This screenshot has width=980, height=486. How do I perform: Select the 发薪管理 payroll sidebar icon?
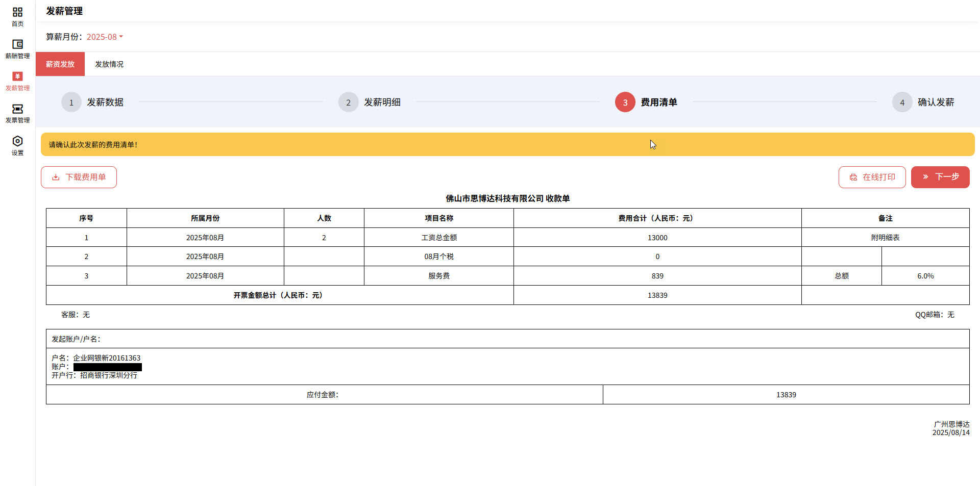(17, 76)
